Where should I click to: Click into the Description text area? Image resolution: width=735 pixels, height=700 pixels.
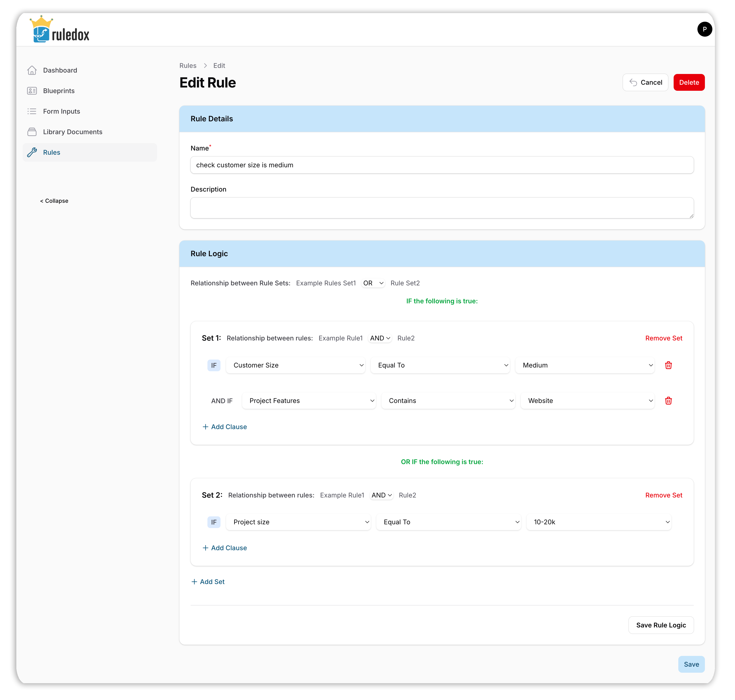point(442,208)
